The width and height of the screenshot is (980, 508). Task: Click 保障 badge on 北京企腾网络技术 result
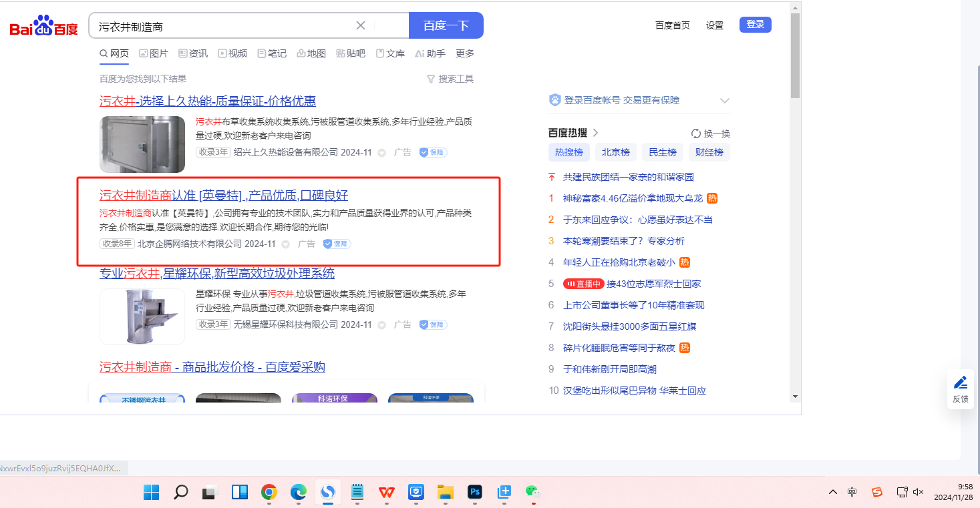point(337,244)
